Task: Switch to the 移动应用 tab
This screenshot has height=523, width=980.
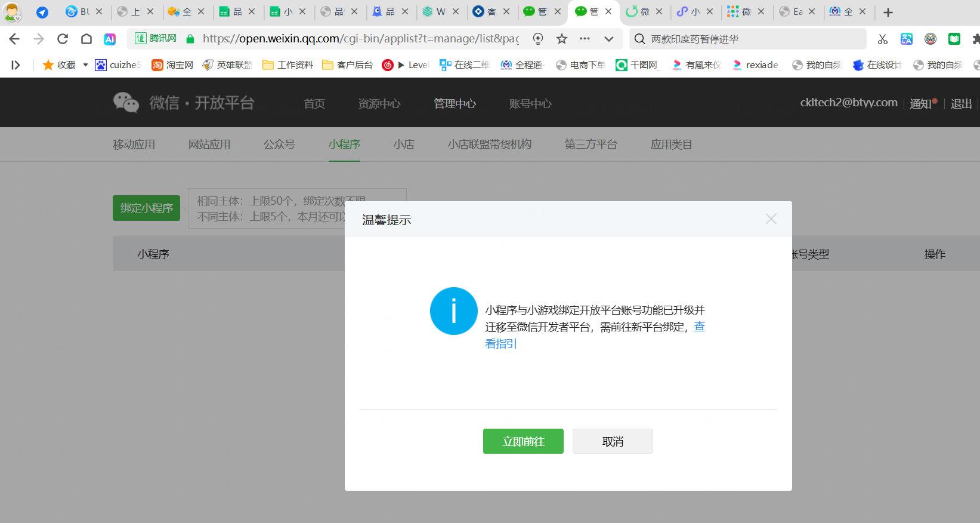Action: [x=134, y=144]
